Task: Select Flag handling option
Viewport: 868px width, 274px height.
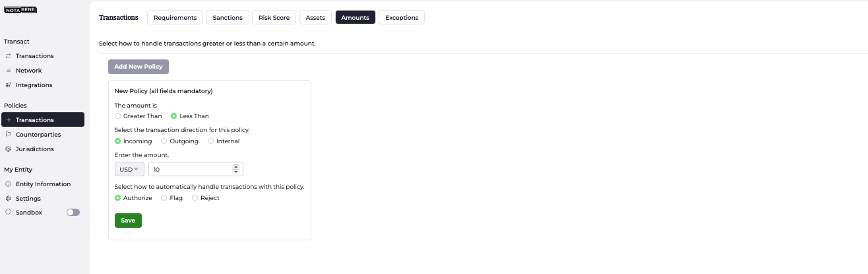Action: pos(164,198)
